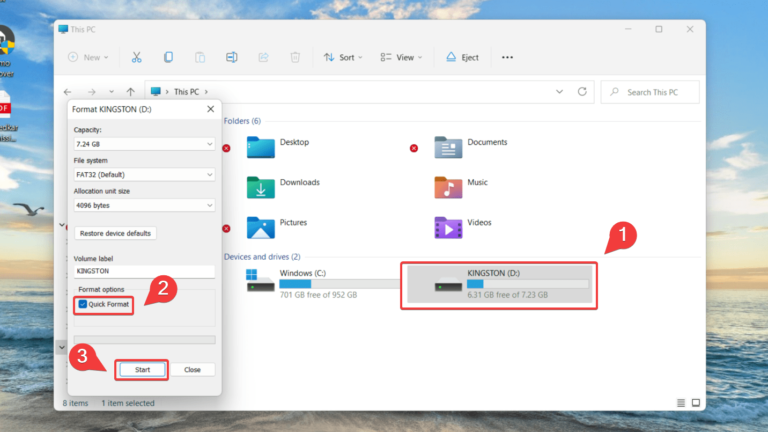
Task: Open the View dropdown menu
Action: (x=401, y=57)
